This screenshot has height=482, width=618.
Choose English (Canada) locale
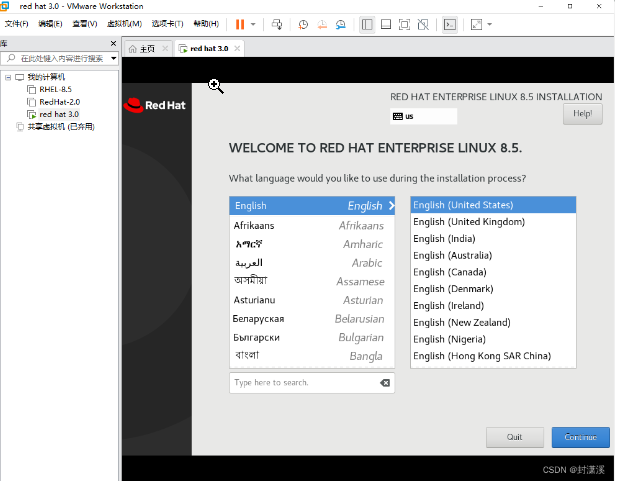click(493, 272)
